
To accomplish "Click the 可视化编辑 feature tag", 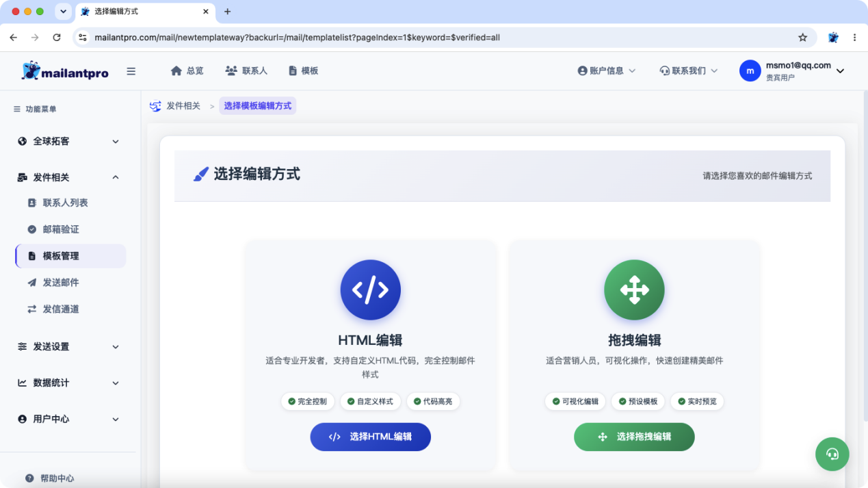I will (575, 401).
